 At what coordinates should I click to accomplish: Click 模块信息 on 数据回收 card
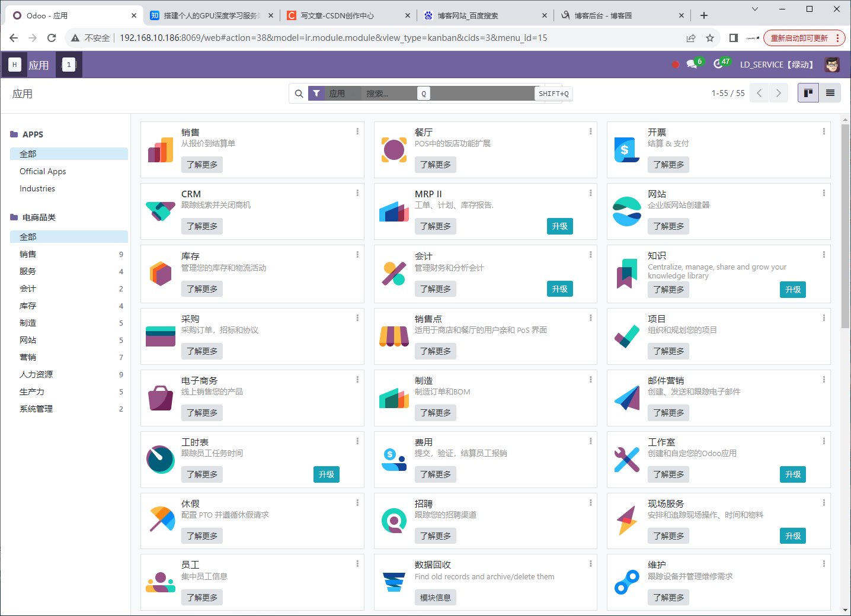(x=436, y=598)
